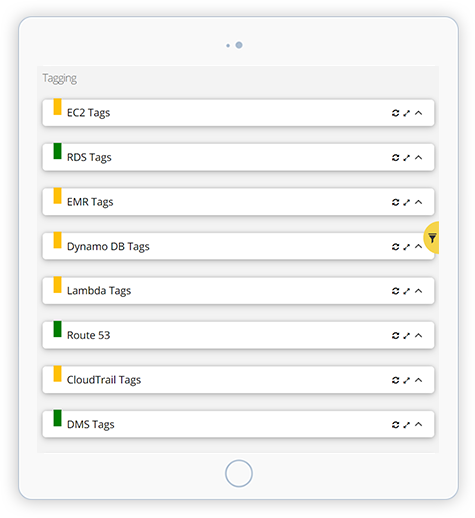Collapse the Lambda Tags panel
Screen dimensions: 475x518
tap(418, 291)
